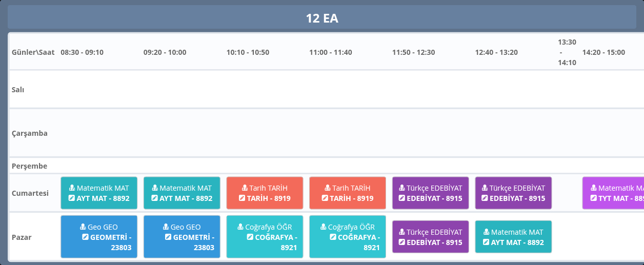This screenshot has width=644, height=265.
Task: Click edit icon beside Saturday 10:10 TARİH - 8919
Action: pos(242,198)
